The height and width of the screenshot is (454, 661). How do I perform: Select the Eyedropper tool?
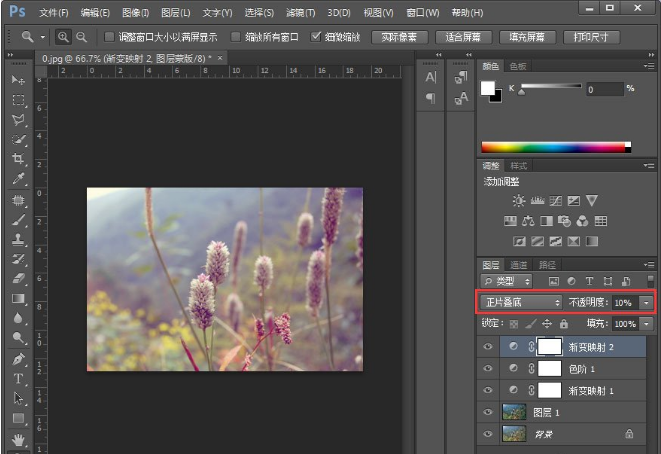(18, 180)
